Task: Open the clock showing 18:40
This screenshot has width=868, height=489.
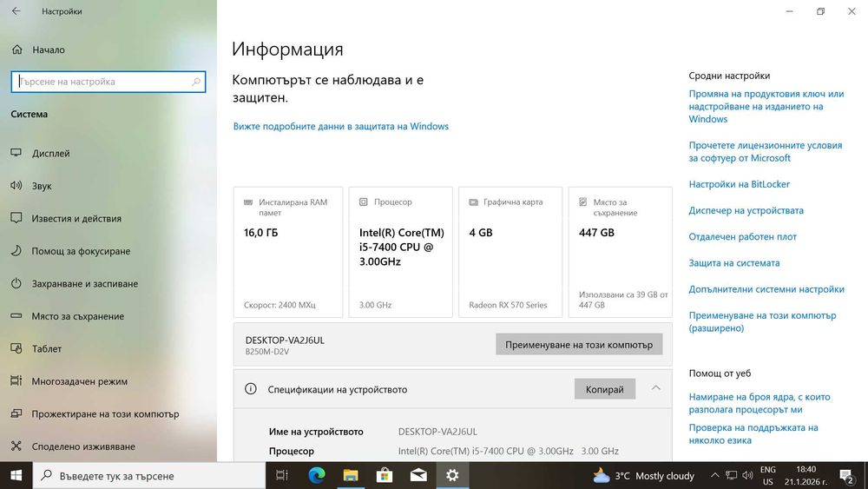Action: (x=806, y=476)
